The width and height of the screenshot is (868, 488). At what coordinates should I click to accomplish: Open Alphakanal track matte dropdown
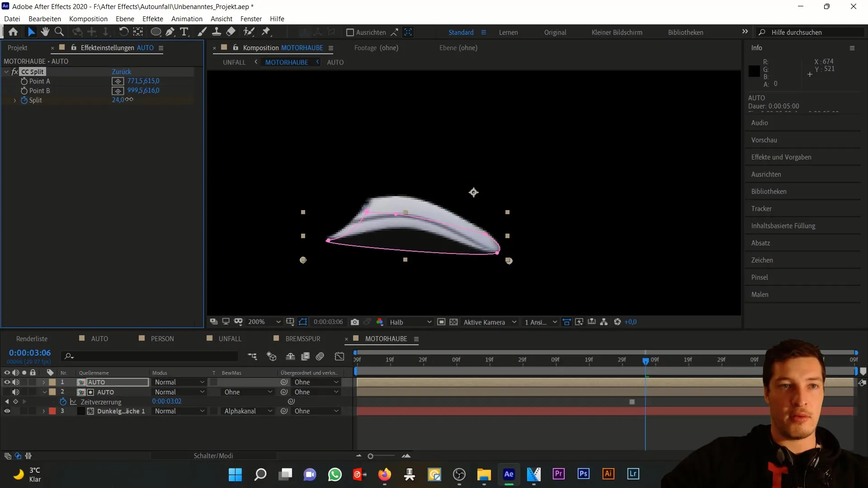coord(248,411)
